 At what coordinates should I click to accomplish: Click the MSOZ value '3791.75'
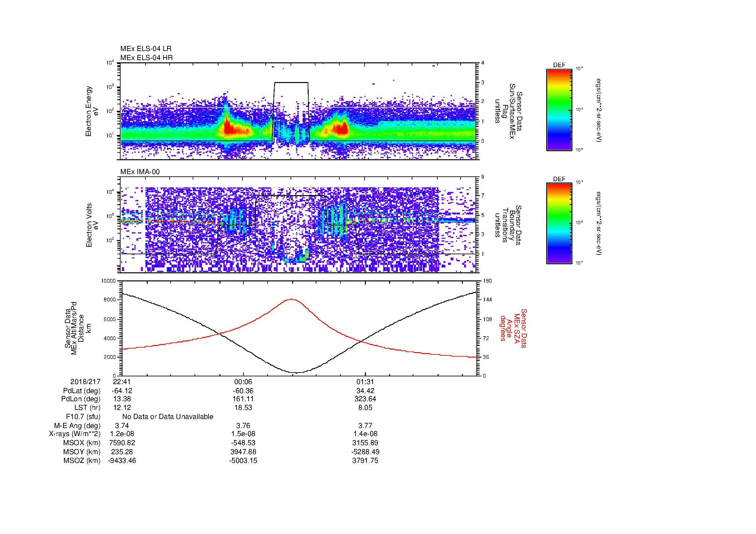(x=365, y=461)
